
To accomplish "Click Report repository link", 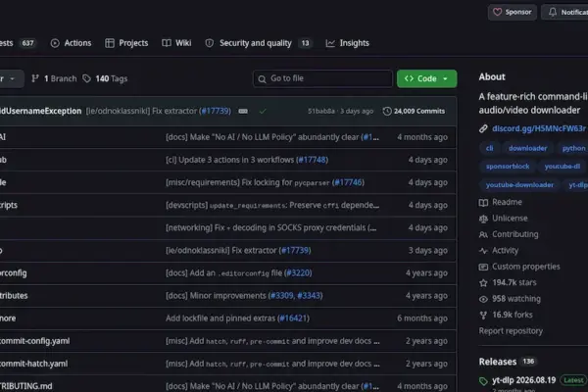I will (511, 331).
